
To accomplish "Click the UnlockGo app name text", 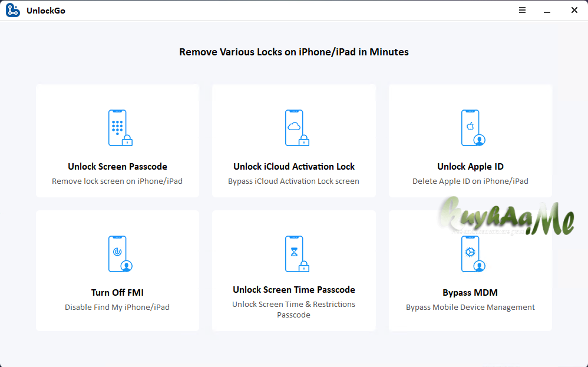I will [46, 11].
